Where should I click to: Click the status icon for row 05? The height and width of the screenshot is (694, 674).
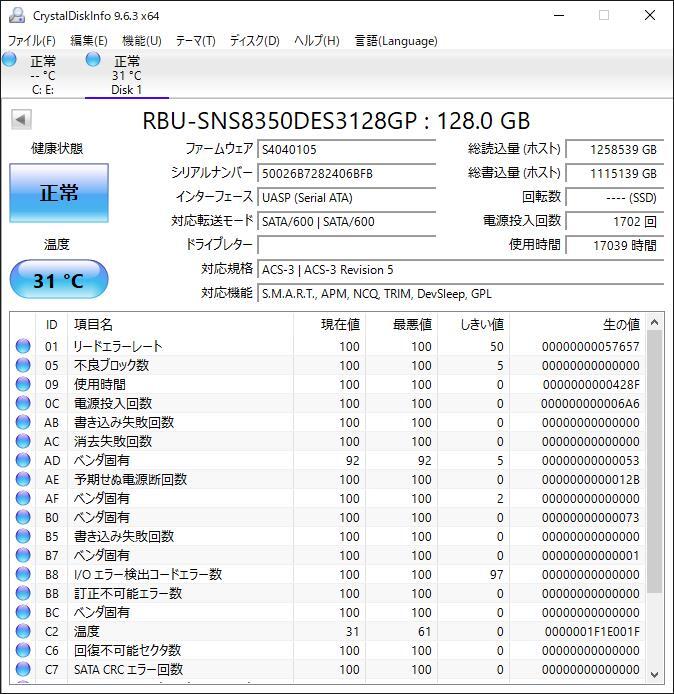pos(23,365)
